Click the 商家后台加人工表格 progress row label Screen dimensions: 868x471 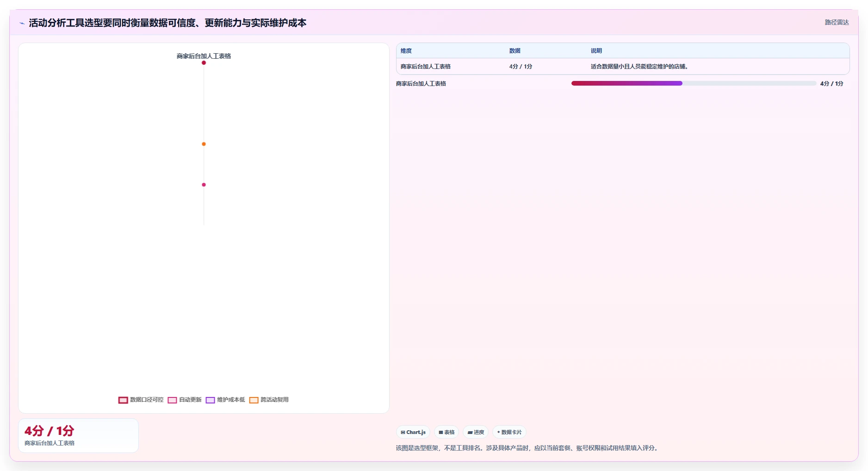(x=421, y=84)
